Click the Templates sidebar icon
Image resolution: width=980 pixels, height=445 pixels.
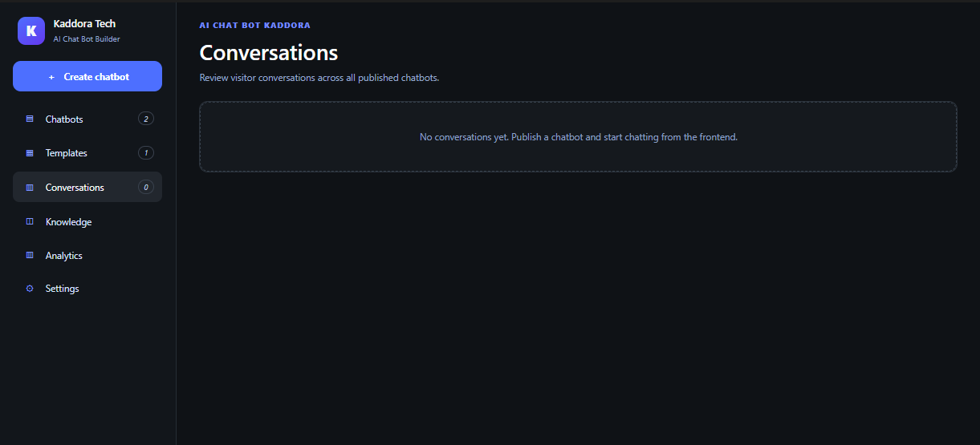pos(30,153)
